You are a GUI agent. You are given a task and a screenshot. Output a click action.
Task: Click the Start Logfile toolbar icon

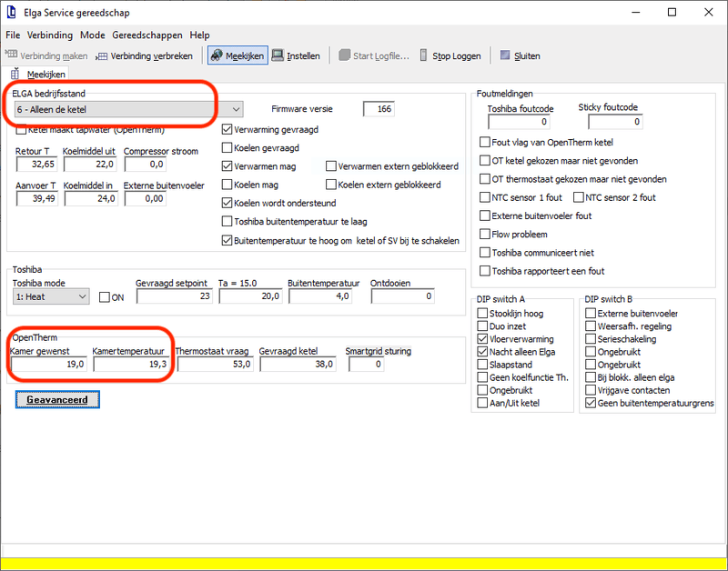344,55
